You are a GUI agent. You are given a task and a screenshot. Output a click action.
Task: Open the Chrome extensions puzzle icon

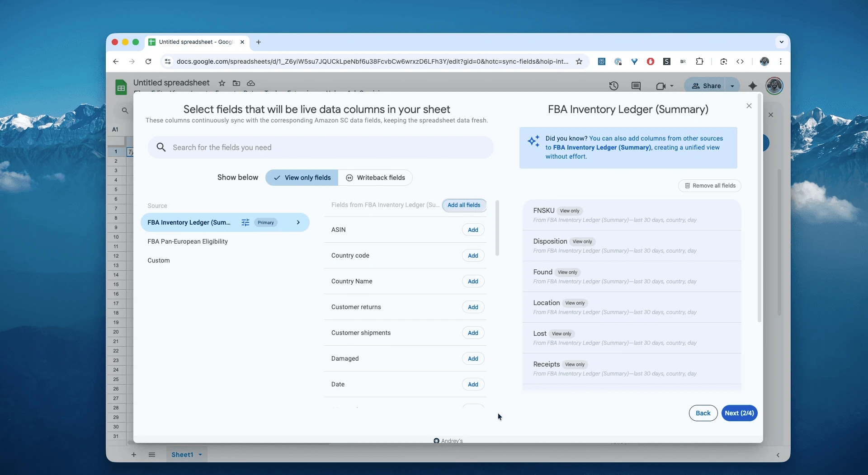coord(699,61)
